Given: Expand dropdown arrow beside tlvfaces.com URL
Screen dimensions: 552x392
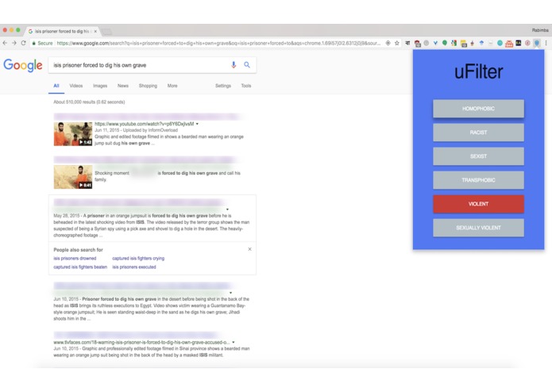Looking at the screenshot, I should 234,342.
